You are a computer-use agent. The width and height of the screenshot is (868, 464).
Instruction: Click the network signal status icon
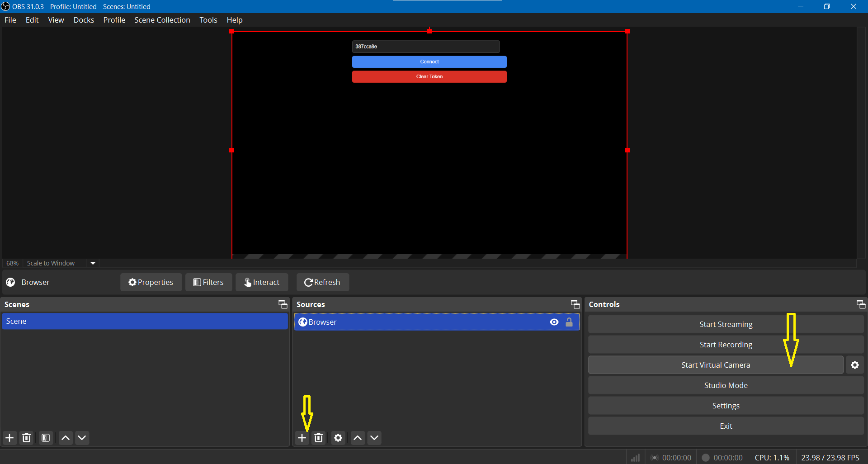click(635, 458)
